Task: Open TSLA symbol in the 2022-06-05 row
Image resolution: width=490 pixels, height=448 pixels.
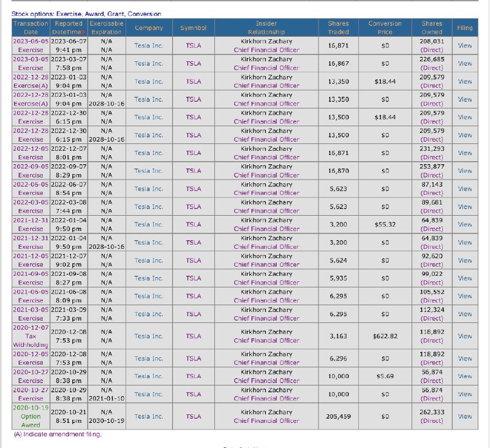Action: (194, 189)
